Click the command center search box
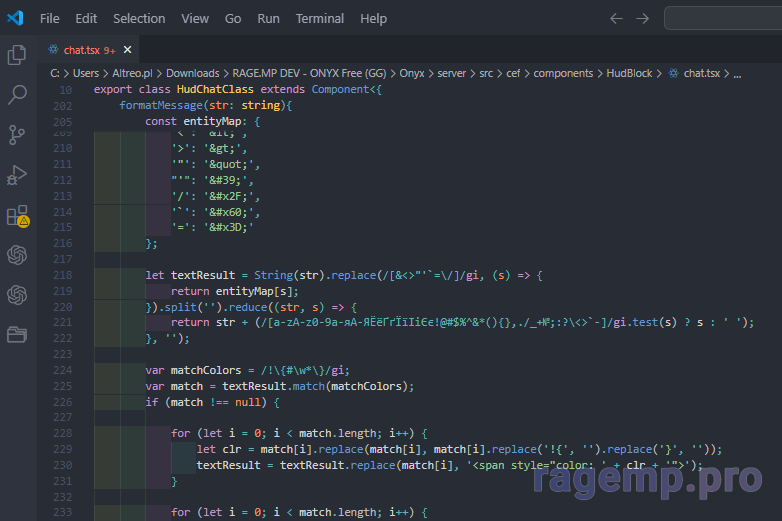This screenshot has width=782, height=521. (722, 18)
